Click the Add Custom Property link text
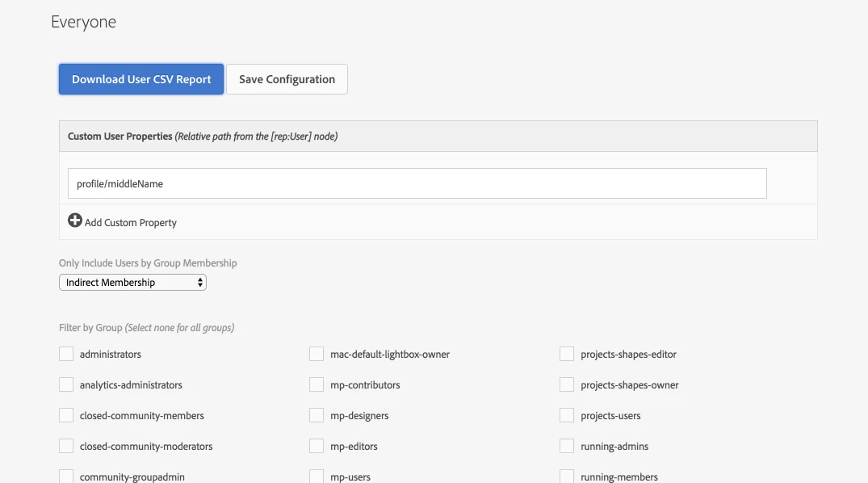868x483 pixels. pos(131,223)
